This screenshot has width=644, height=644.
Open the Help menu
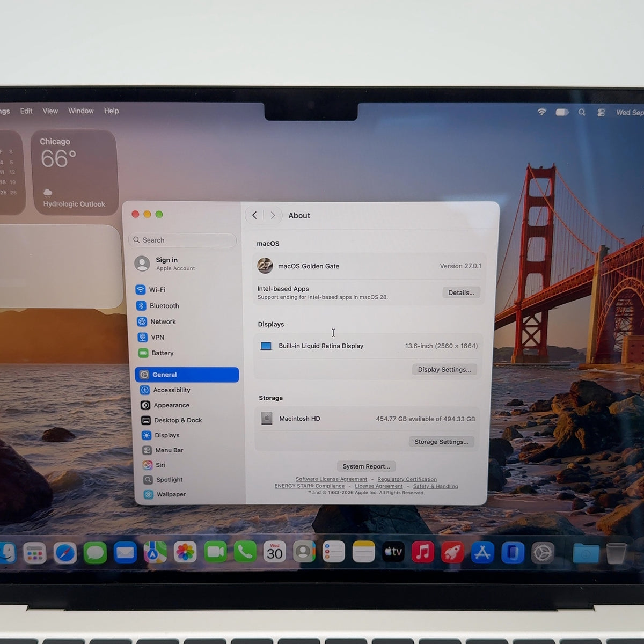[112, 111]
